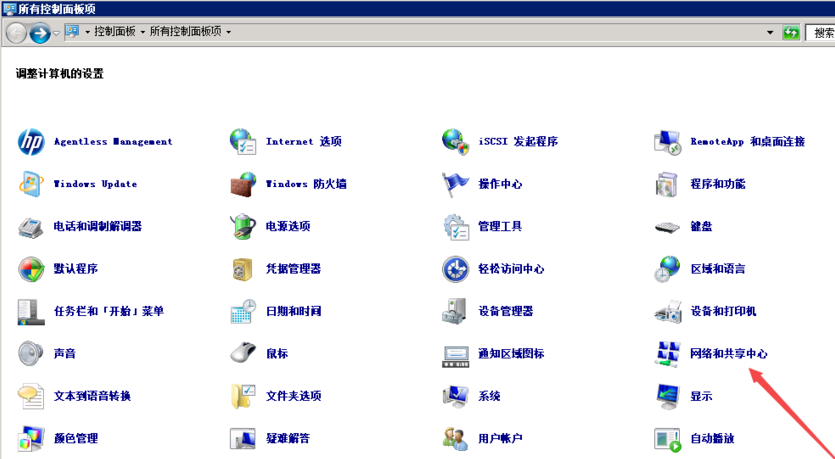Screen dimensions: 835x459
Task: Expand the arrow before 控制面板 breadcrumb
Action: 88,32
